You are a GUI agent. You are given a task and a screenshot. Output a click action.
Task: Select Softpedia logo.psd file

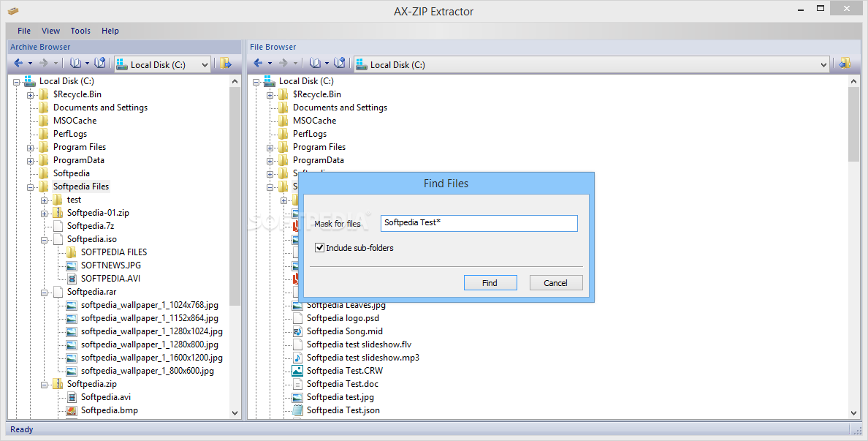click(343, 318)
